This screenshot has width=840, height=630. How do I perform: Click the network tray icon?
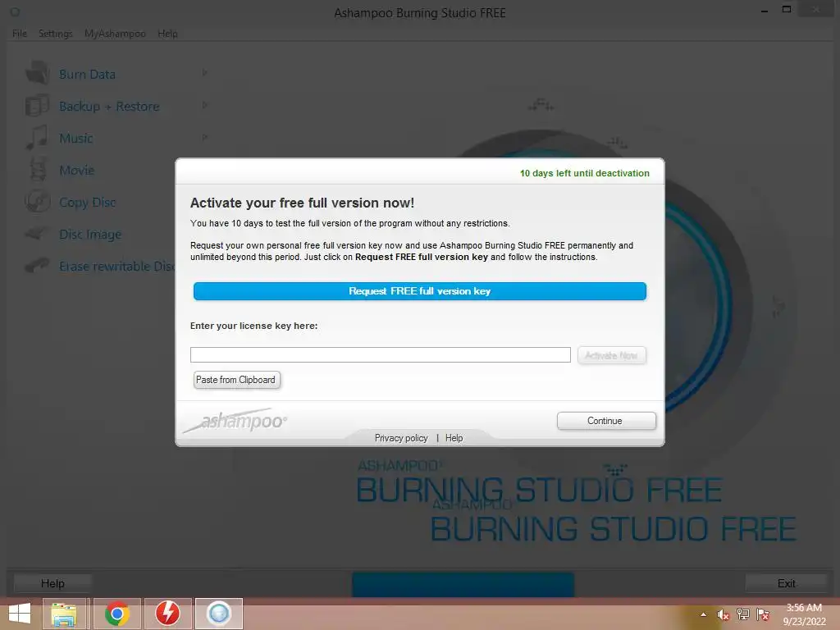[x=742, y=614]
